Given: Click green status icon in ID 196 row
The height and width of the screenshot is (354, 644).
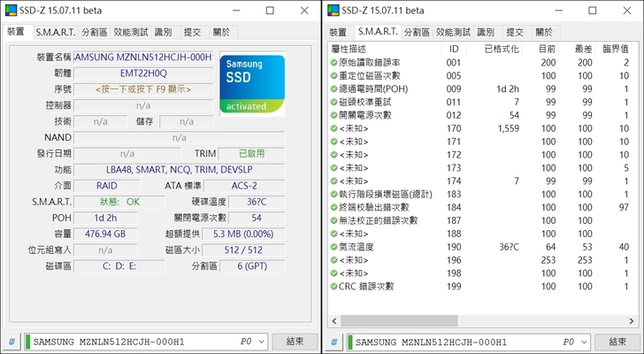Looking at the screenshot, I should point(333,260).
